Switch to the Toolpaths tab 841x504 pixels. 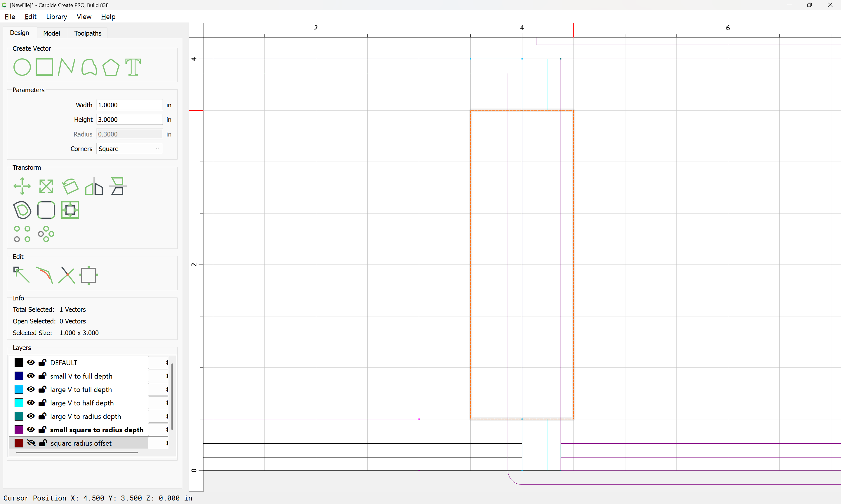click(88, 33)
